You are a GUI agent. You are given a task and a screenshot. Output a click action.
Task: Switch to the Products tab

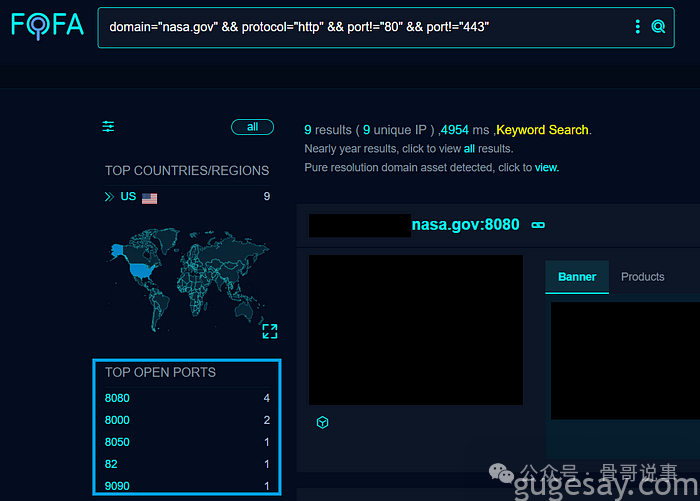click(642, 277)
